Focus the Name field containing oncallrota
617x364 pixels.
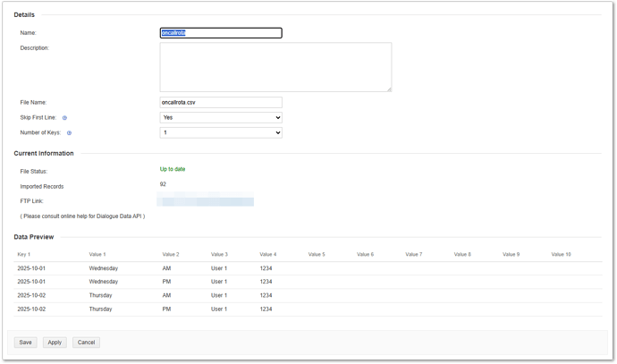221,33
